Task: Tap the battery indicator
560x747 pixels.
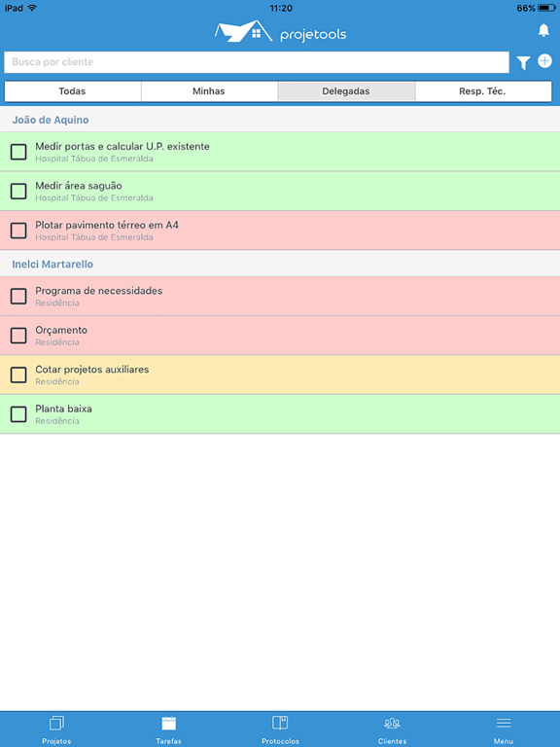Action: pyautogui.click(x=546, y=8)
